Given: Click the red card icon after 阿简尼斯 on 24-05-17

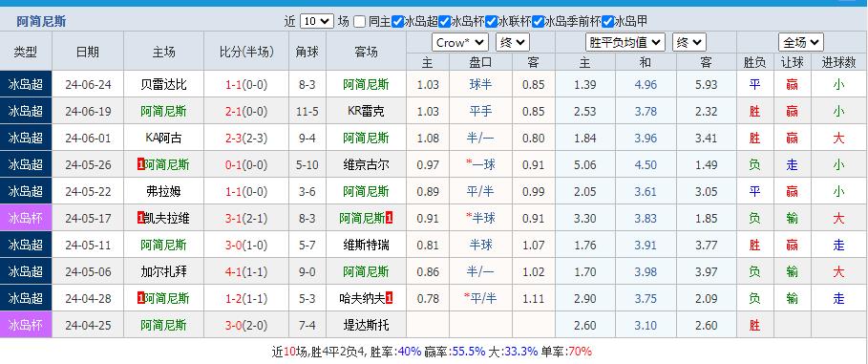Looking at the screenshot, I should [390, 218].
